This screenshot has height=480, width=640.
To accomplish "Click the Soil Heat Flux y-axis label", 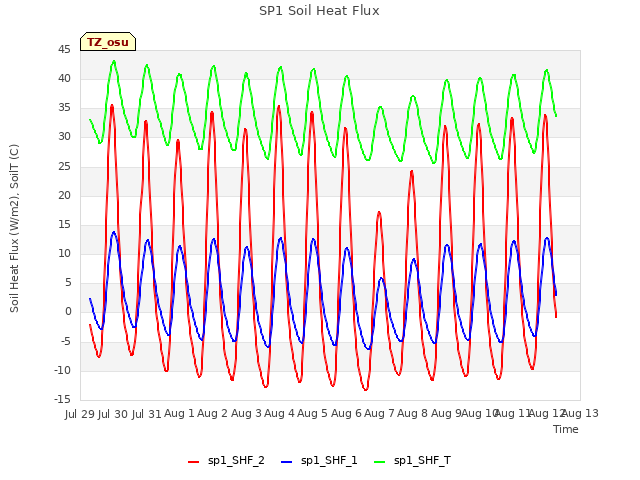I will [14, 228].
